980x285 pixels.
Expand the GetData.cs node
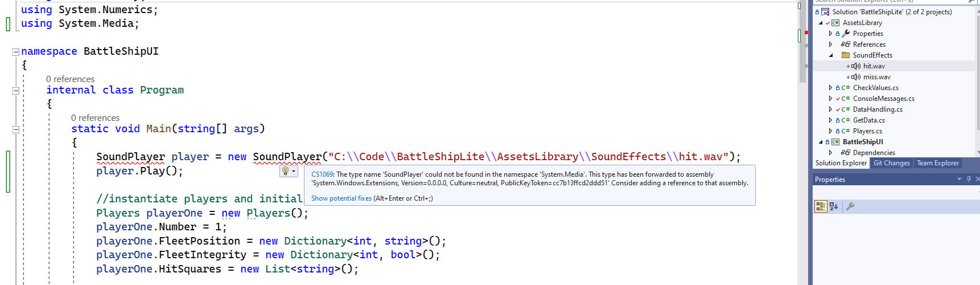pos(830,120)
